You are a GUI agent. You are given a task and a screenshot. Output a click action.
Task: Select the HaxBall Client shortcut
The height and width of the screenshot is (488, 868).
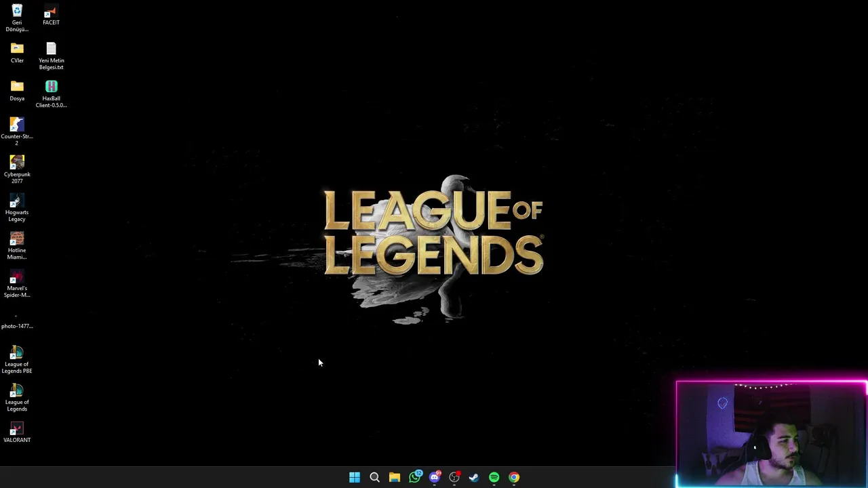pyautogui.click(x=51, y=94)
